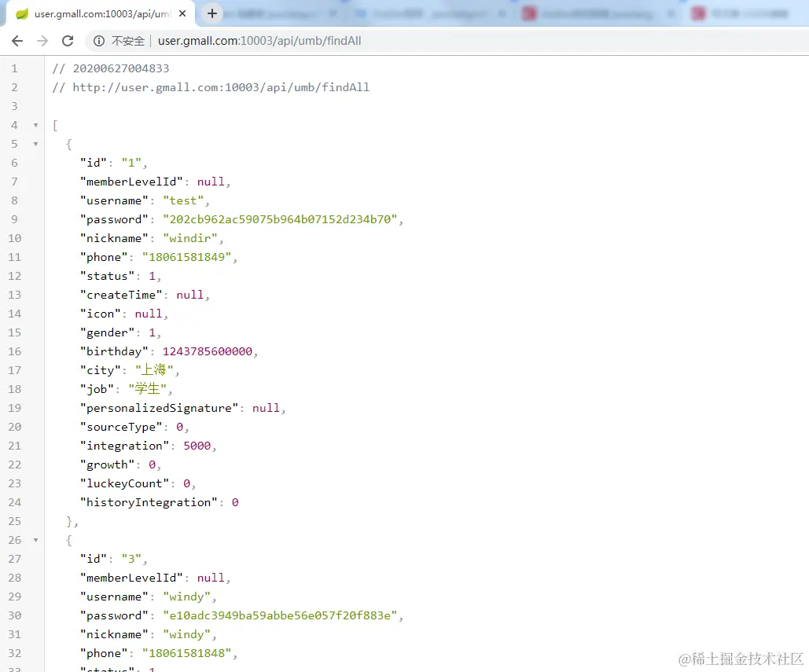The width and height of the screenshot is (809, 672).
Task: Click the password value e10adc3949ba59abbe56e057f20f883e
Action: coord(280,615)
